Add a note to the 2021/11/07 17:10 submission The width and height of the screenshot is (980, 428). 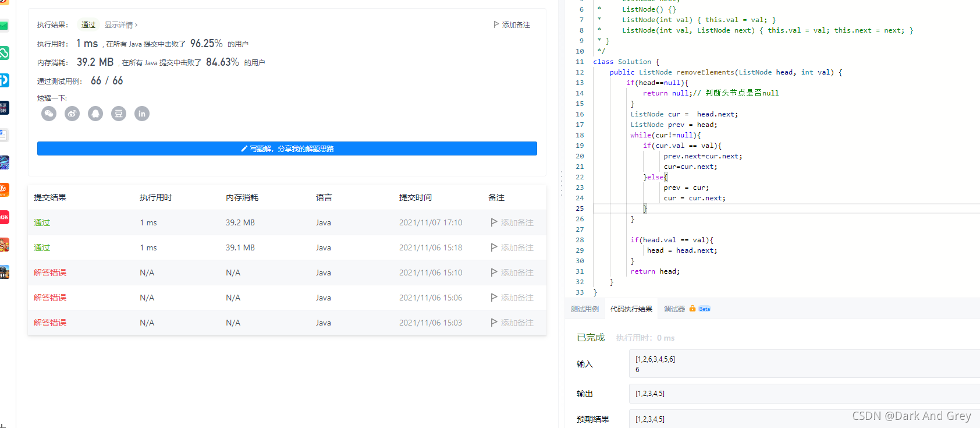[512, 222]
